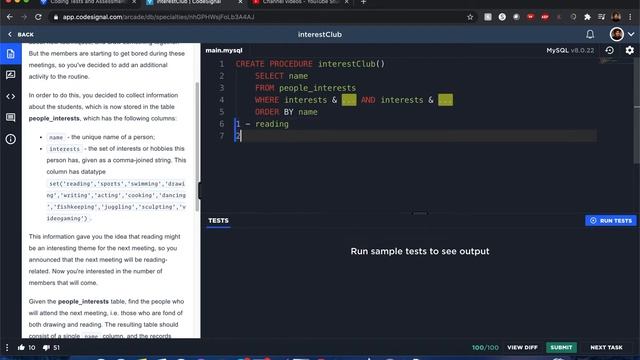Click VIEW DIFF
Image resolution: width=640 pixels, height=360 pixels.
[522, 347]
